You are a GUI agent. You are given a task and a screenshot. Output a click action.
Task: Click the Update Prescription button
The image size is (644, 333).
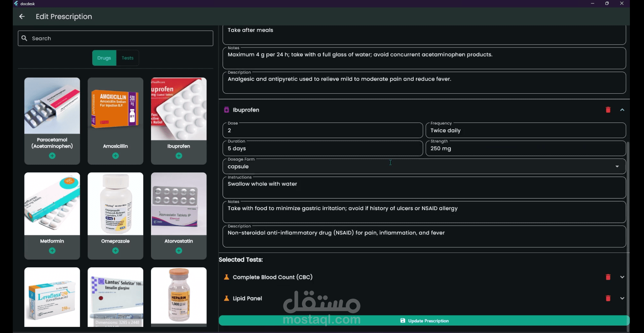tap(424, 321)
